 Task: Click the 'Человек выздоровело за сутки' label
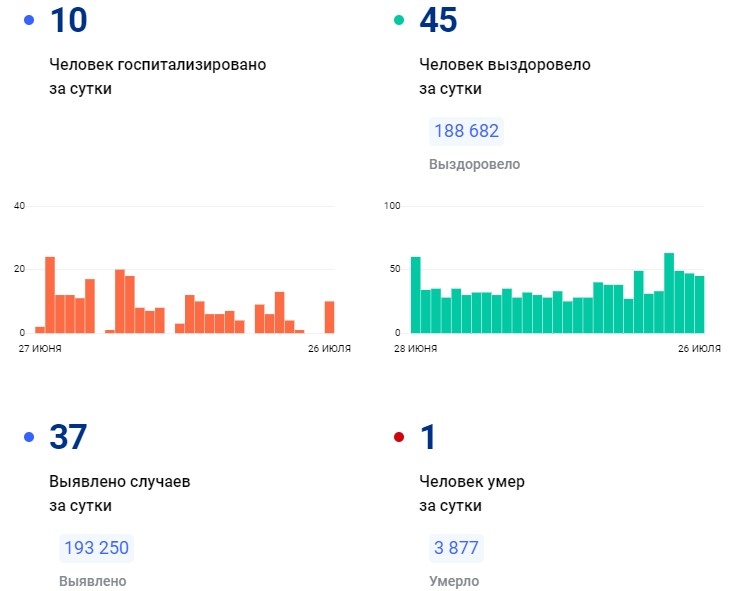pos(504,76)
